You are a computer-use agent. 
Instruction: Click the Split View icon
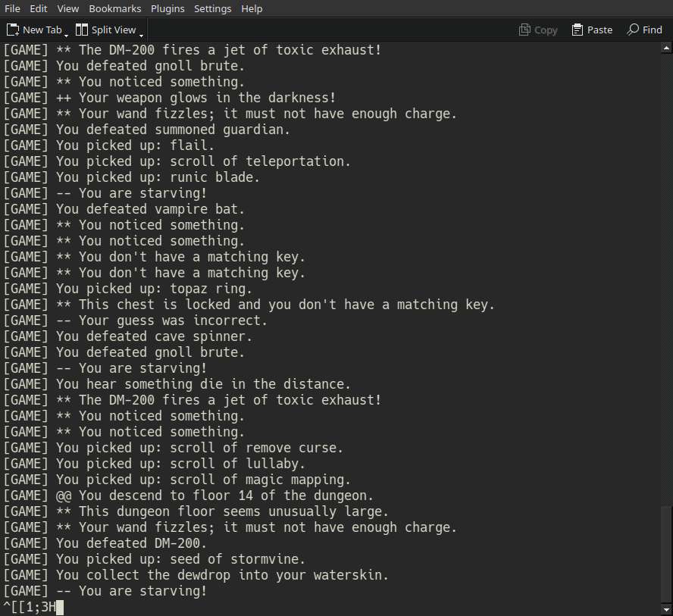[82, 30]
